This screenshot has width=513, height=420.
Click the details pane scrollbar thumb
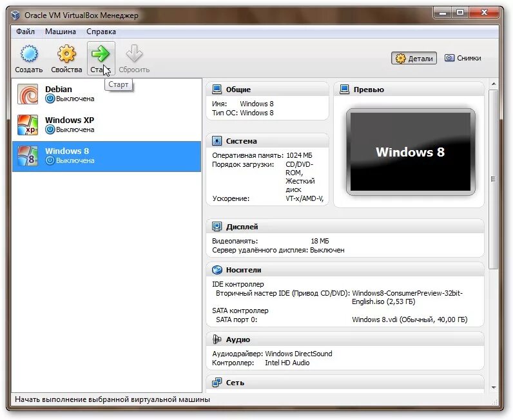pos(494,179)
